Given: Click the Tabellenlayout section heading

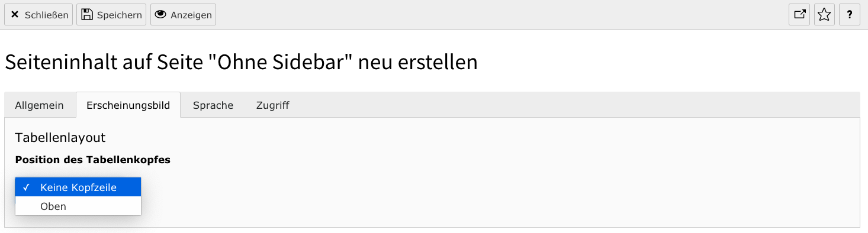Looking at the screenshot, I should 60,138.
